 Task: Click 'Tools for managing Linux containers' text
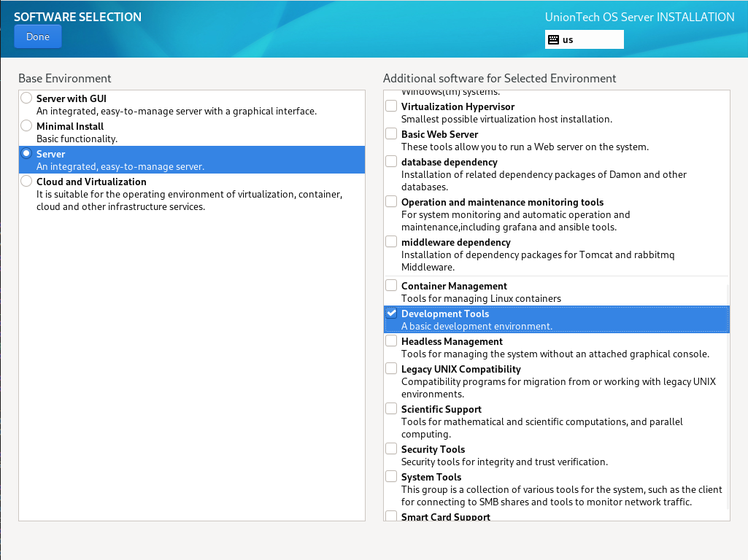pos(481,298)
